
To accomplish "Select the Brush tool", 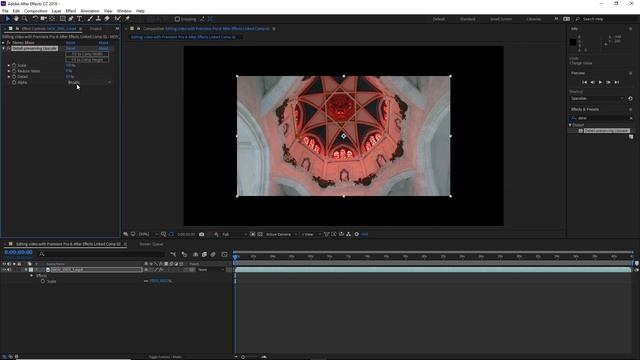I will point(90,19).
